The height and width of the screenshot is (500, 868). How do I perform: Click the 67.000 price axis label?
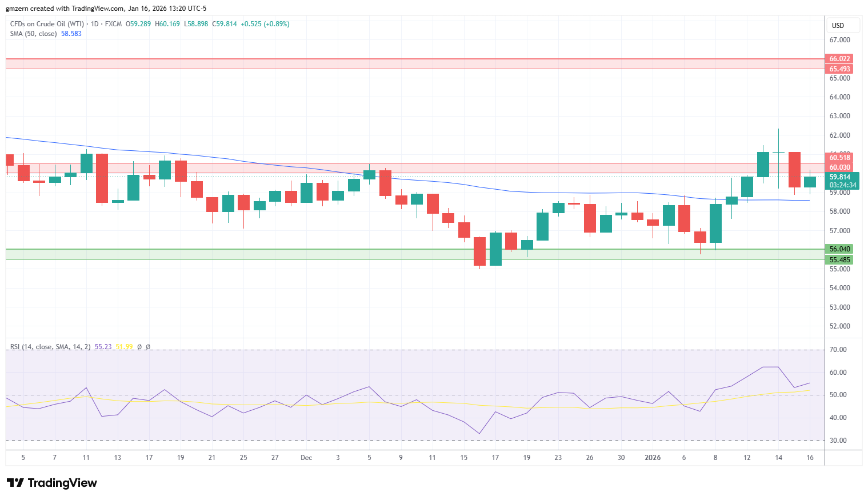tap(839, 40)
